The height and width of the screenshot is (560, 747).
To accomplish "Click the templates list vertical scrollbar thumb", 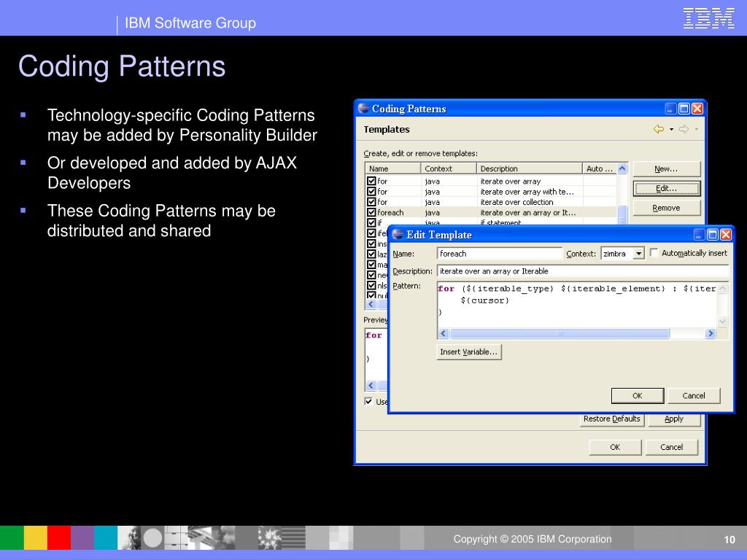I will pyautogui.click(x=622, y=215).
